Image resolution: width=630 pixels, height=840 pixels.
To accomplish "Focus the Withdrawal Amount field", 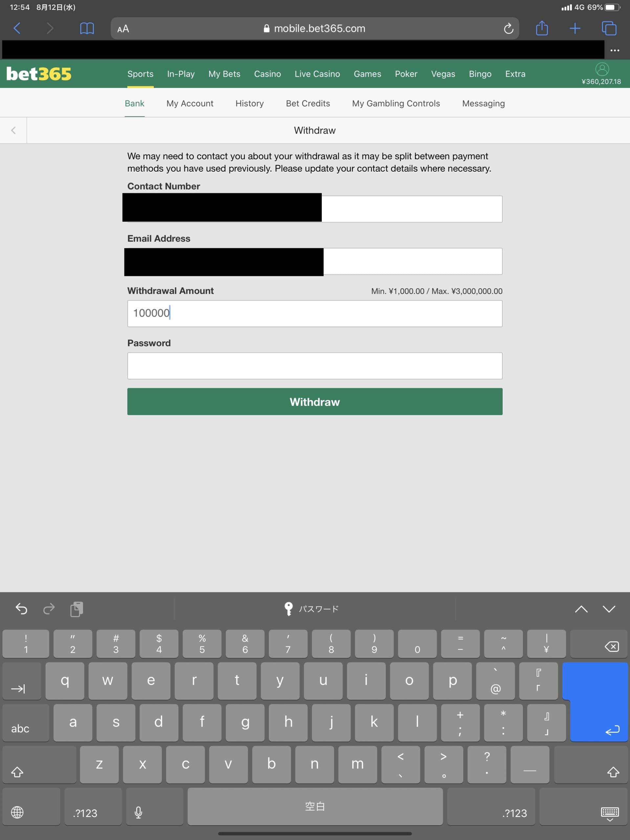I will (315, 313).
